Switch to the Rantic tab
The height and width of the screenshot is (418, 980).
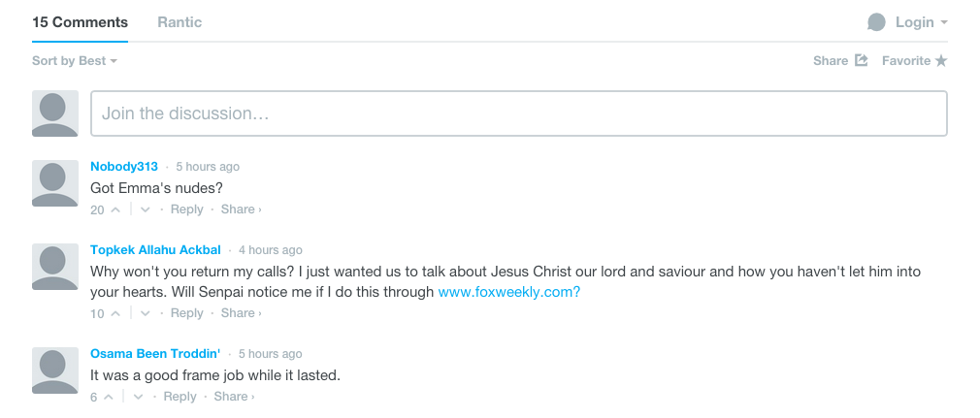pos(180,22)
